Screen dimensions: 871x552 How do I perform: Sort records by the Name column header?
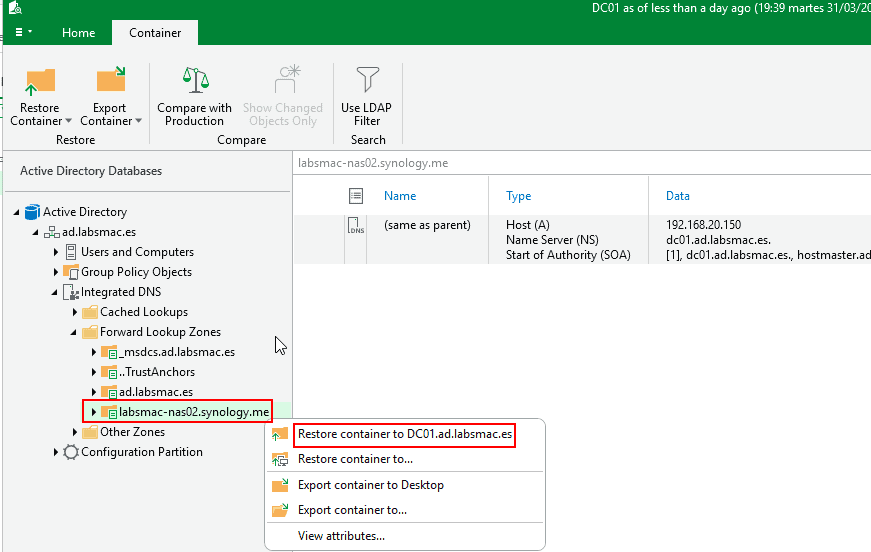[400, 195]
